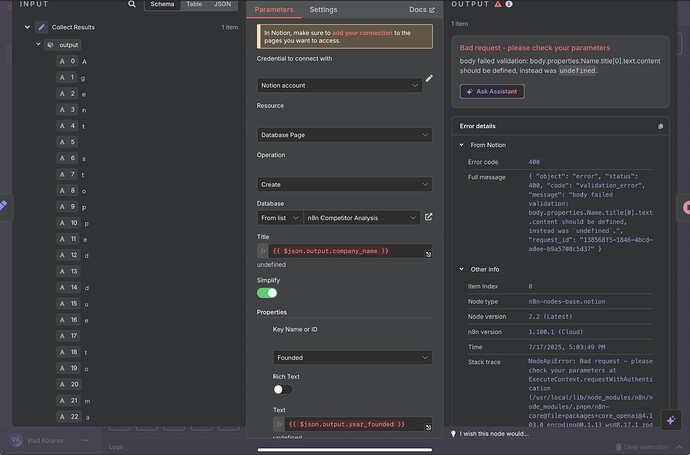
Task: Open the AI assistant sparkle button
Action: tap(671, 420)
